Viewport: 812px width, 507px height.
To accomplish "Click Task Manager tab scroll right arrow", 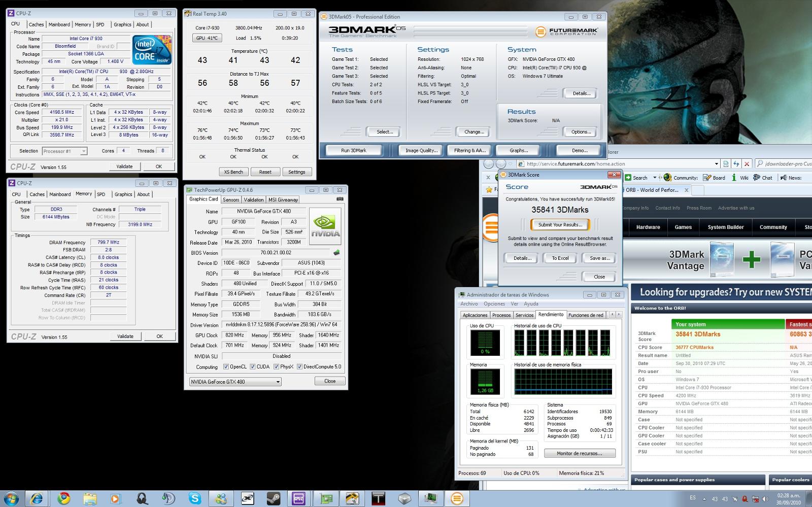I will [619, 315].
